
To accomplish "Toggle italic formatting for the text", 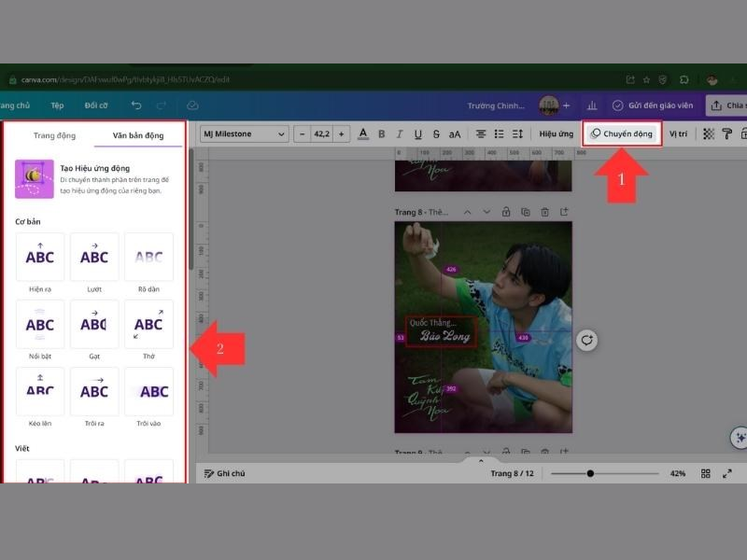I will [399, 133].
